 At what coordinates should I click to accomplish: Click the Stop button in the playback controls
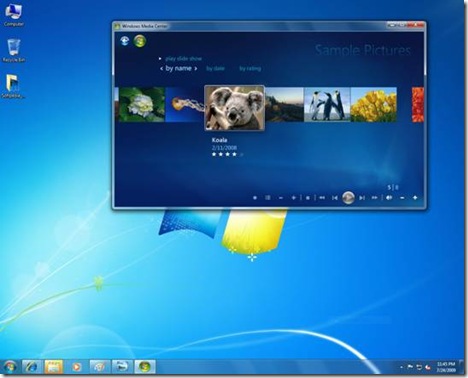pyautogui.click(x=308, y=198)
